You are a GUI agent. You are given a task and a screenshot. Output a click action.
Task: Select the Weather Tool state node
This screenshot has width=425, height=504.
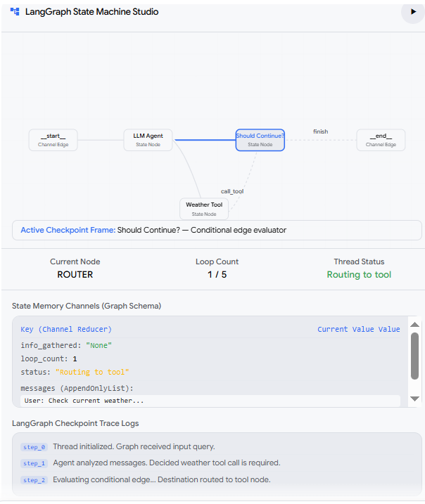click(x=204, y=209)
